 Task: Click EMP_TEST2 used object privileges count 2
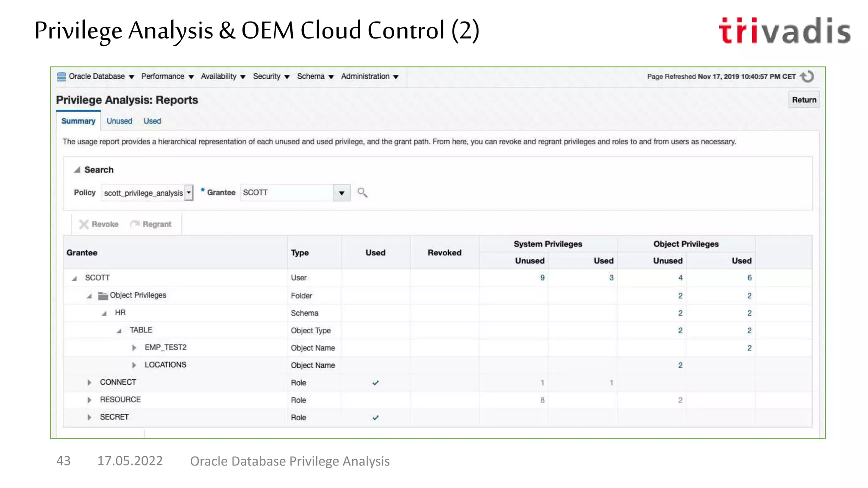point(749,348)
